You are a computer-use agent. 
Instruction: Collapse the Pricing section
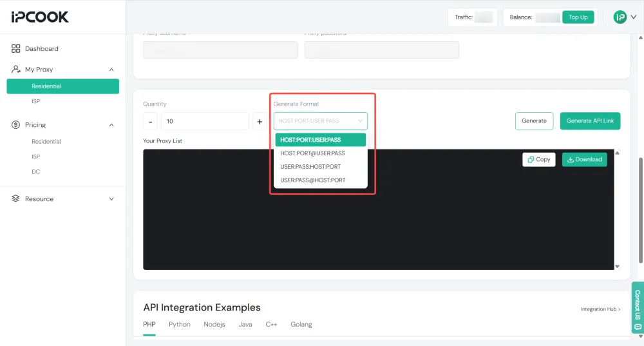point(111,125)
